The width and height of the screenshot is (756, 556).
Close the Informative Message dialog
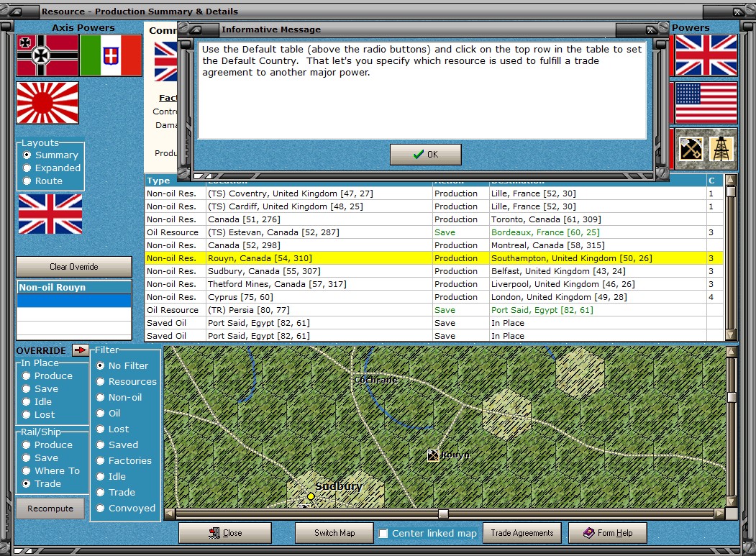(x=650, y=30)
